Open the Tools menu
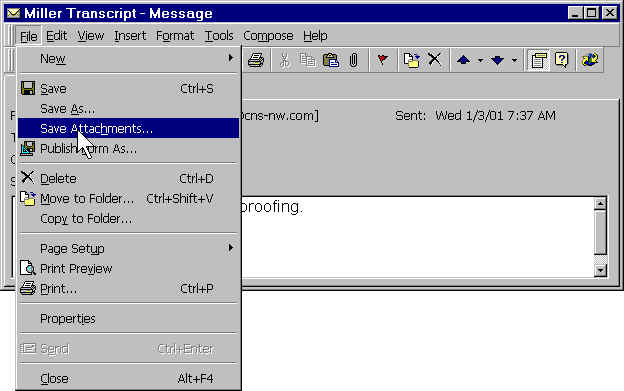624x391 pixels. (219, 36)
